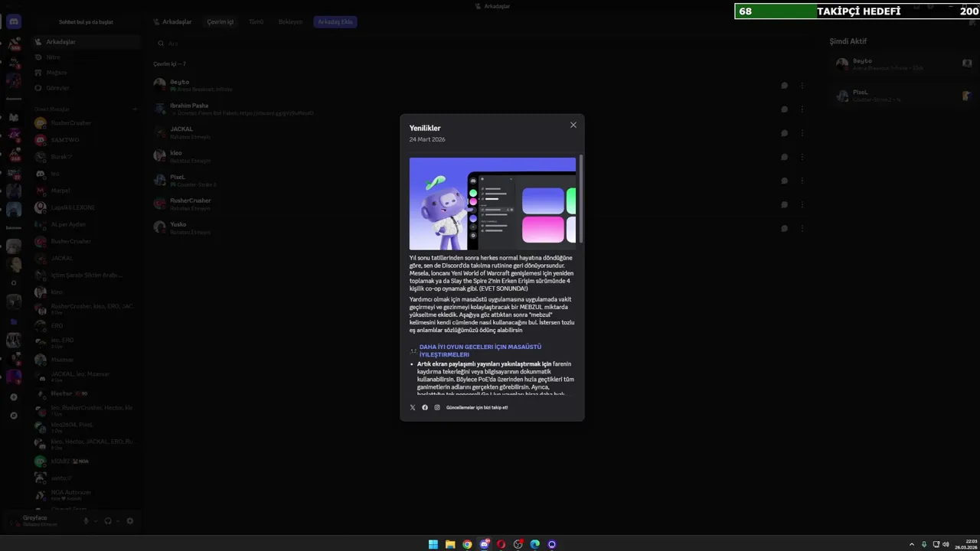Toggle headphone deafen in user panel
The image size is (980, 551).
pos(108,521)
